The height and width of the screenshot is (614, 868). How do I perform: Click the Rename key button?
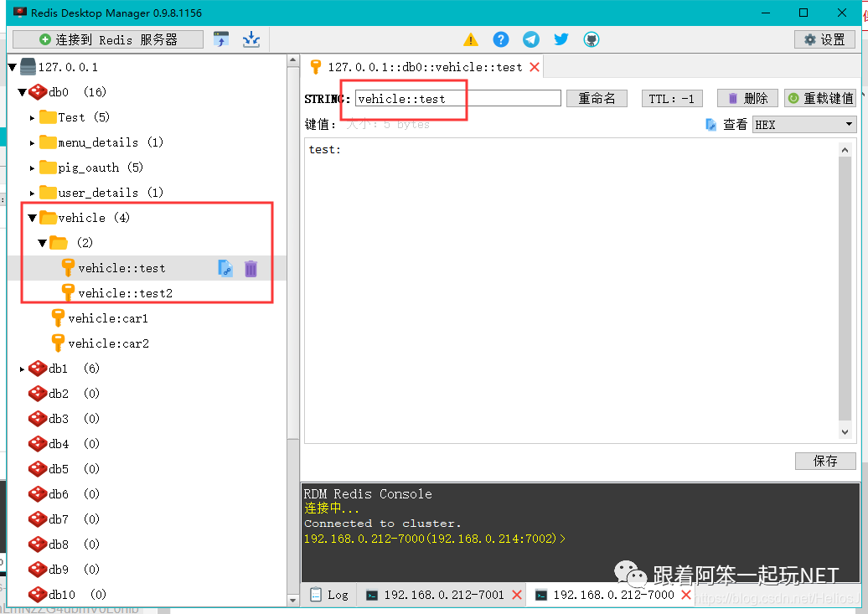coord(597,99)
